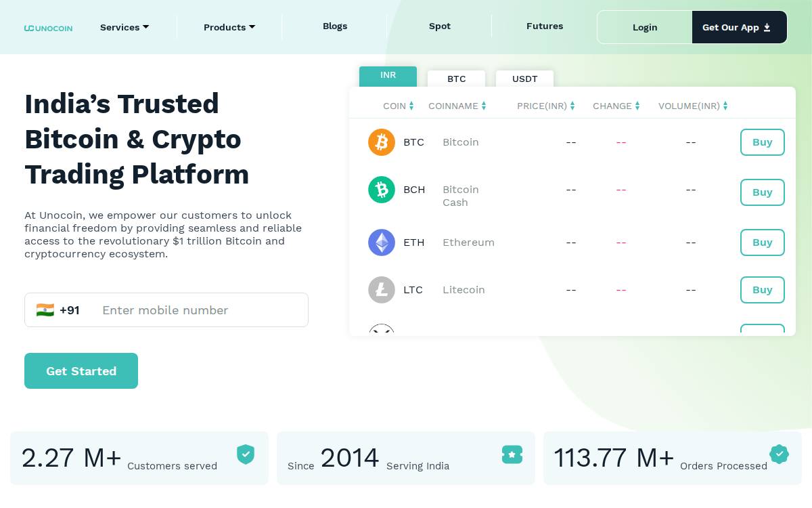Click the ticket star icon beside Serving India
This screenshot has width=812, height=508.
[512, 454]
